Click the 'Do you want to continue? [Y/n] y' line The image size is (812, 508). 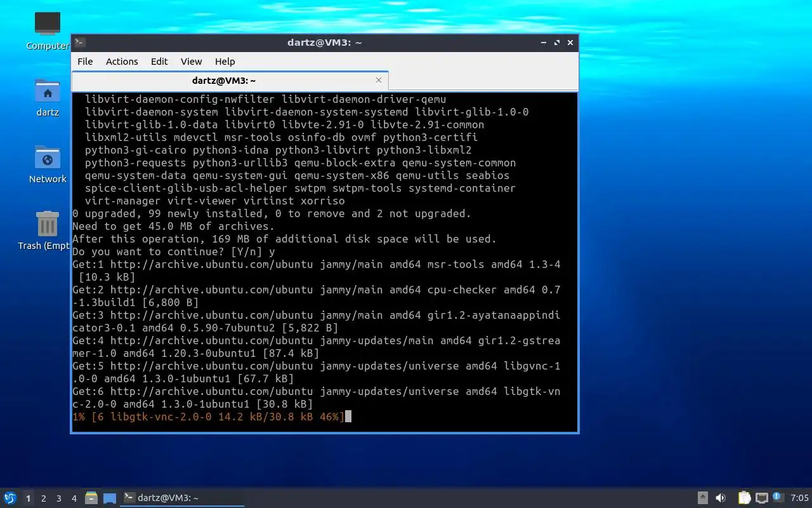click(x=174, y=251)
